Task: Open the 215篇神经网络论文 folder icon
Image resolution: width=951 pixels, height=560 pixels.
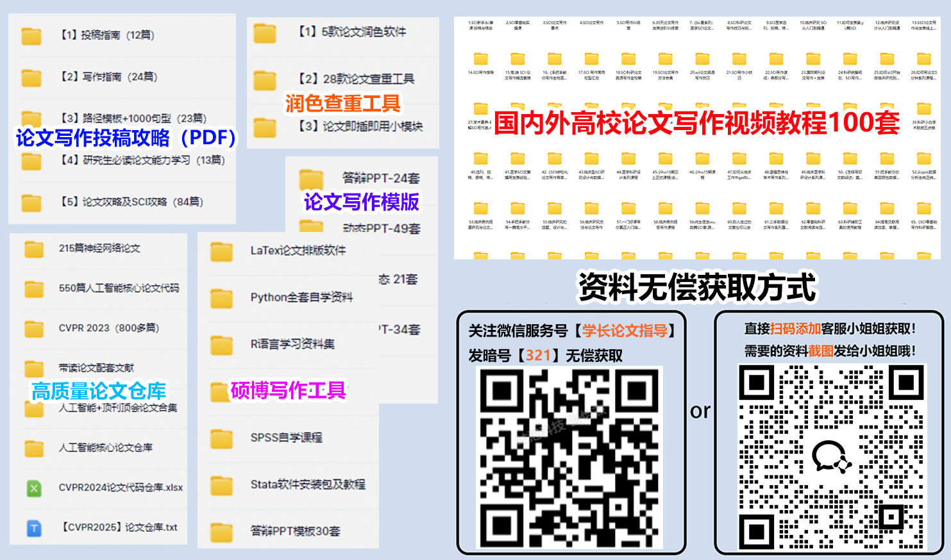Action: point(34,249)
